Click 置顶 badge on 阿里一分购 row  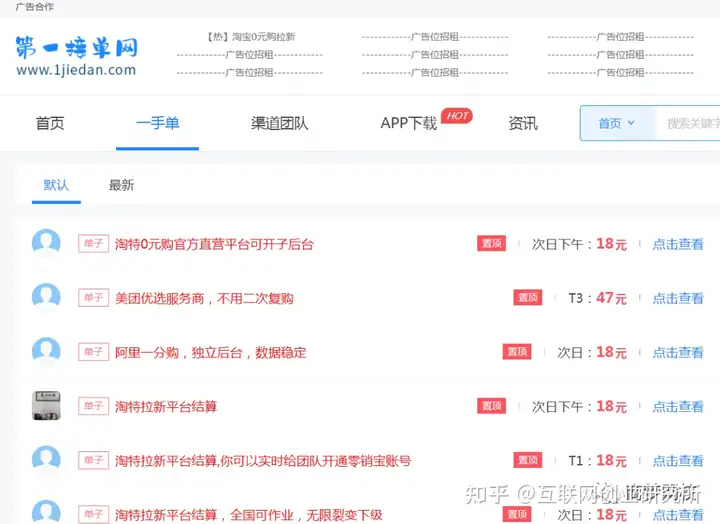[517, 352]
